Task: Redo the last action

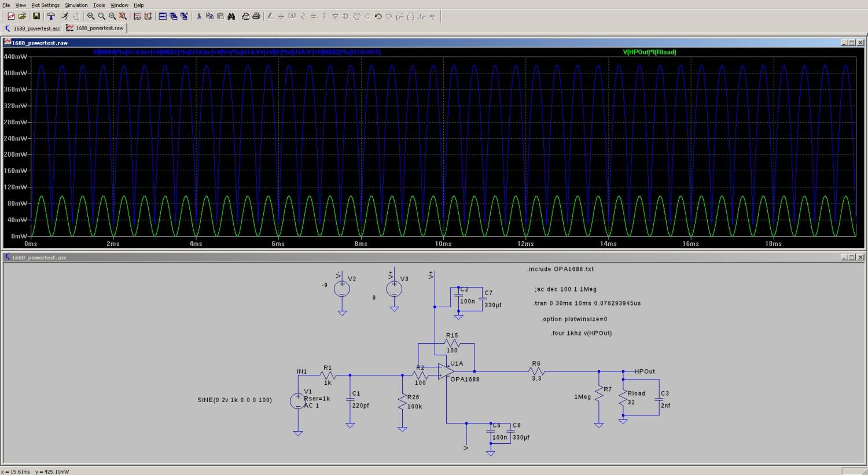Action: 389,16
